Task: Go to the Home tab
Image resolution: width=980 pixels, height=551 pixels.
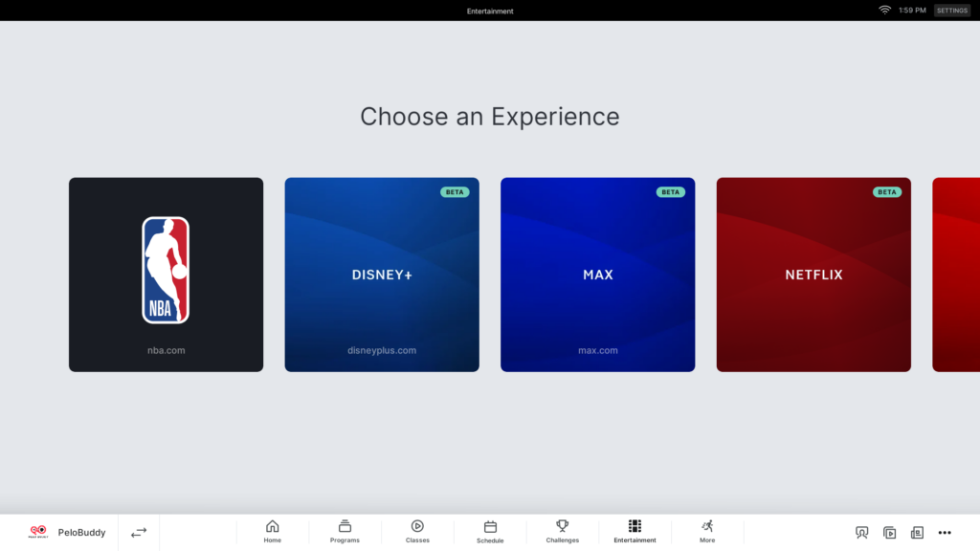Action: coord(273,532)
